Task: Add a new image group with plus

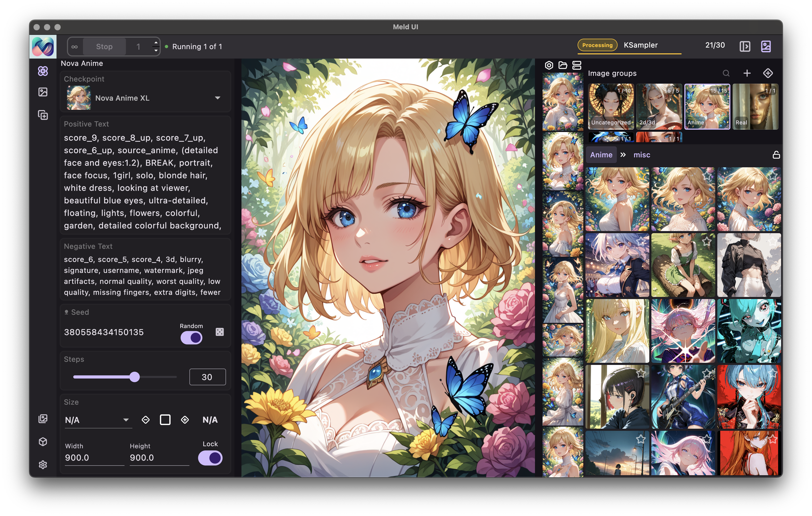Action: click(747, 73)
